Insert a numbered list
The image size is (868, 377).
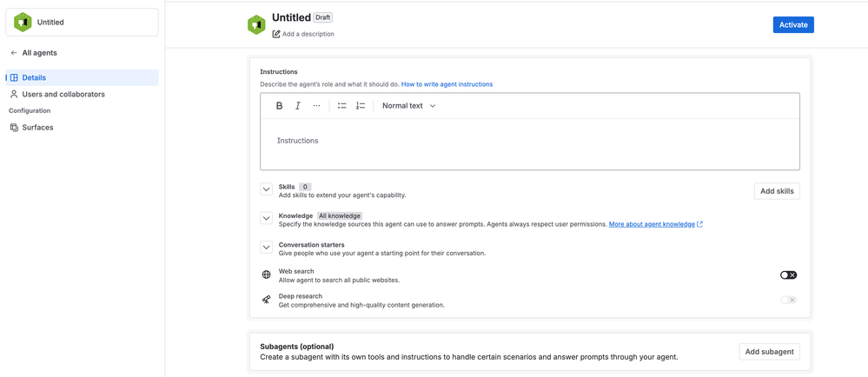(361, 106)
